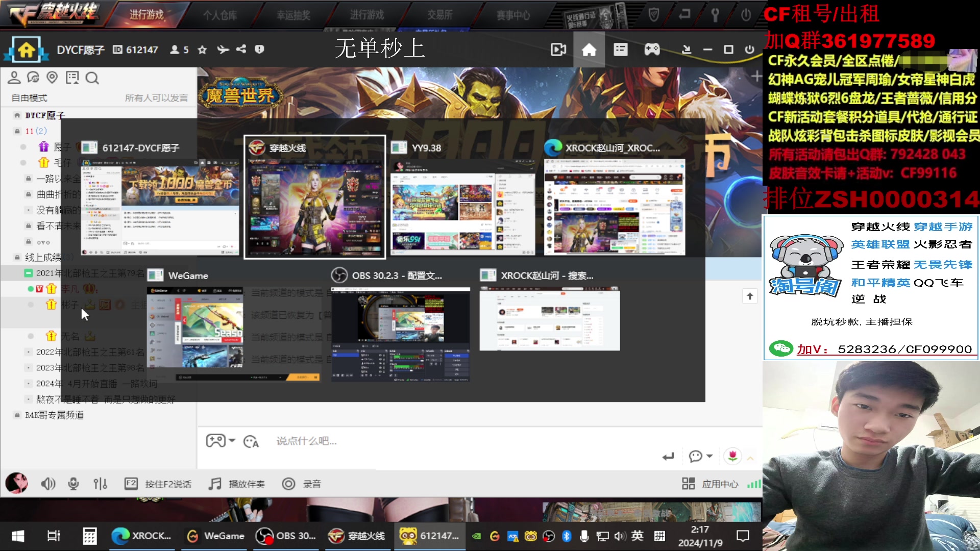The width and height of the screenshot is (980, 551).
Task: Expand the chevron beside the flower
Action: coord(750,459)
